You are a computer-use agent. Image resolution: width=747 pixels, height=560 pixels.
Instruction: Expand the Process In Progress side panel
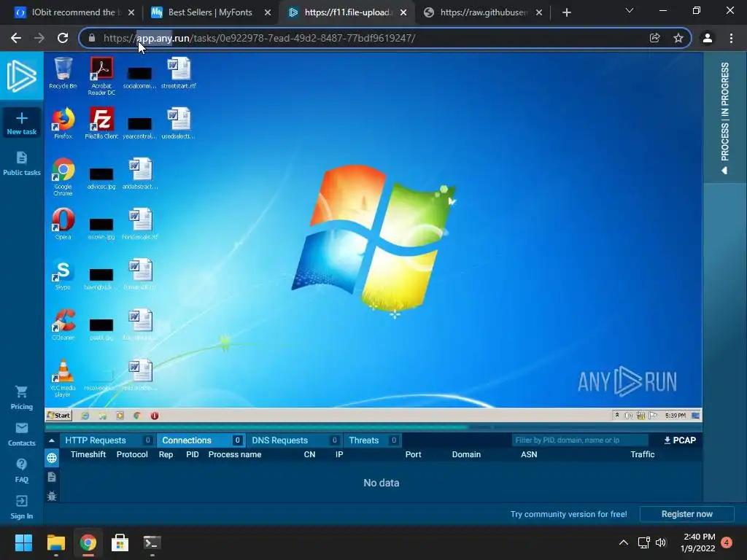(x=724, y=117)
